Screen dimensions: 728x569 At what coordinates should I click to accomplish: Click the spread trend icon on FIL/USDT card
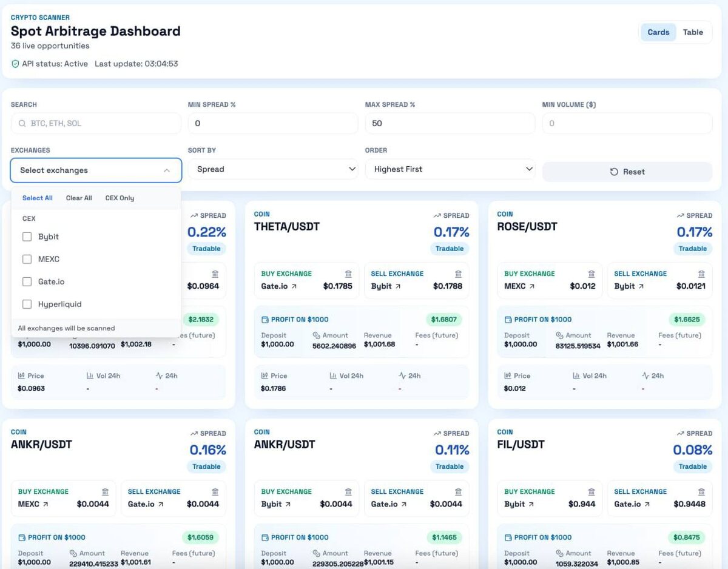point(681,433)
